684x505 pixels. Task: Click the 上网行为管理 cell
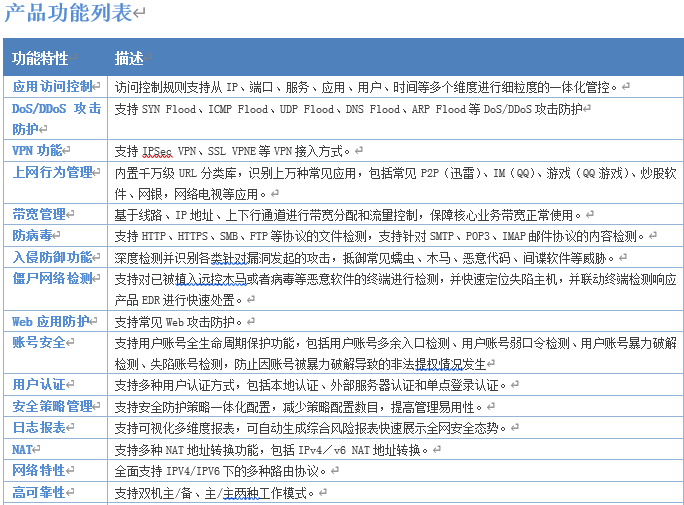[x=55, y=182]
